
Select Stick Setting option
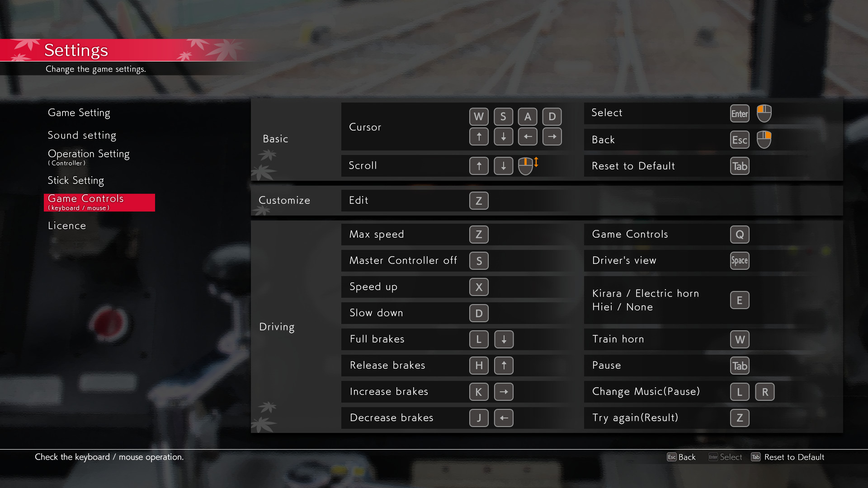pos(75,180)
